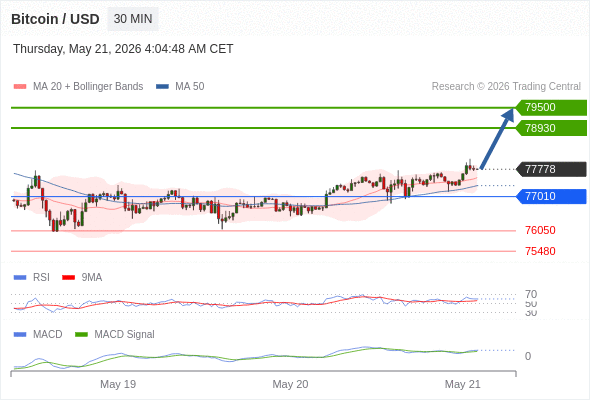
Task: Click the RSI 70 level label
Action: pyautogui.click(x=531, y=294)
